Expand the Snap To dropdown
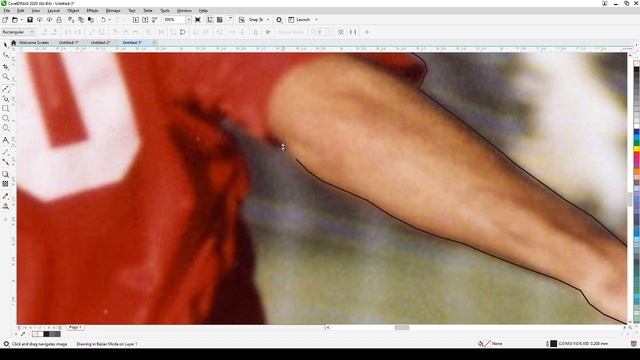This screenshot has width=640, height=360. [x=268, y=20]
